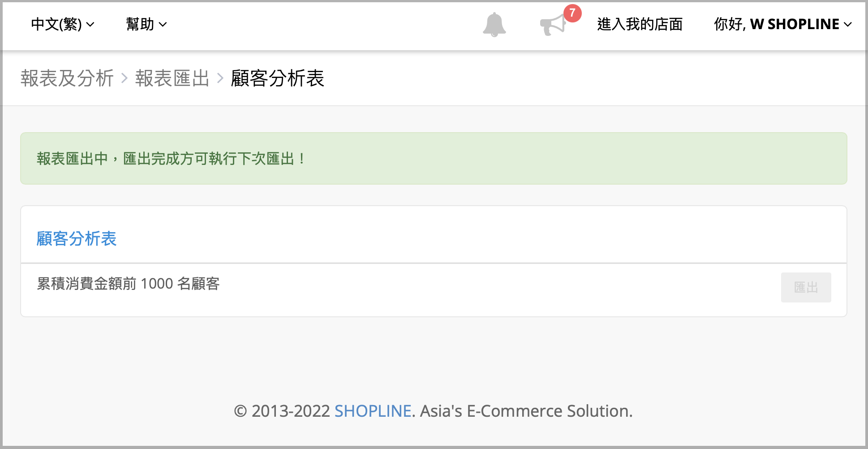The height and width of the screenshot is (449, 868).
Task: Click the chevron arrow beside 中文(繁)
Action: (x=90, y=25)
